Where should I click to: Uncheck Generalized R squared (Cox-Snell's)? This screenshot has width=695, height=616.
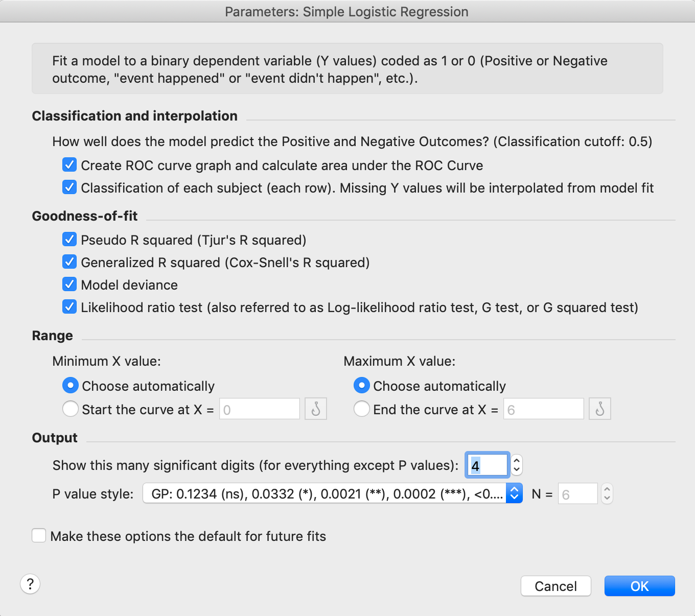69,262
